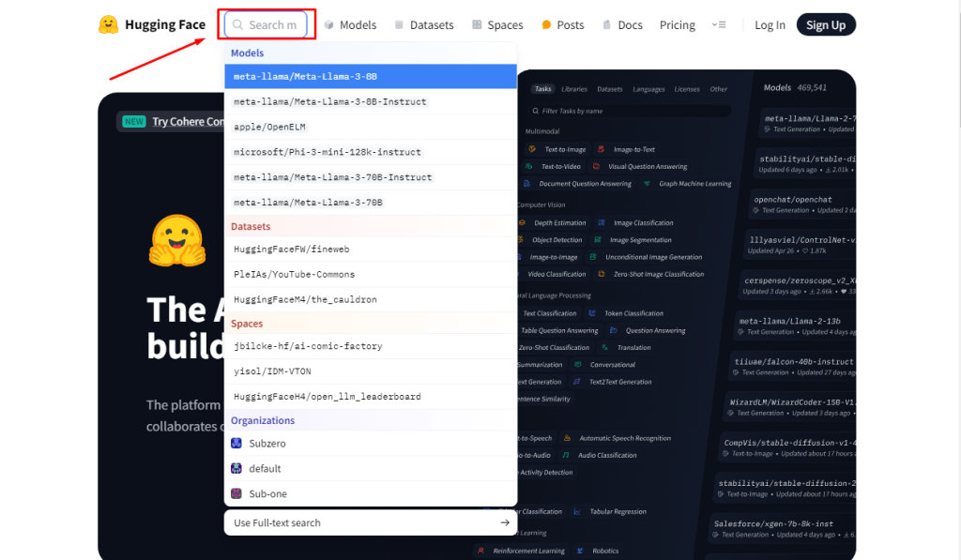This screenshot has width=961, height=560.
Task: Open Spaces in the top navigation
Action: pyautogui.click(x=505, y=25)
